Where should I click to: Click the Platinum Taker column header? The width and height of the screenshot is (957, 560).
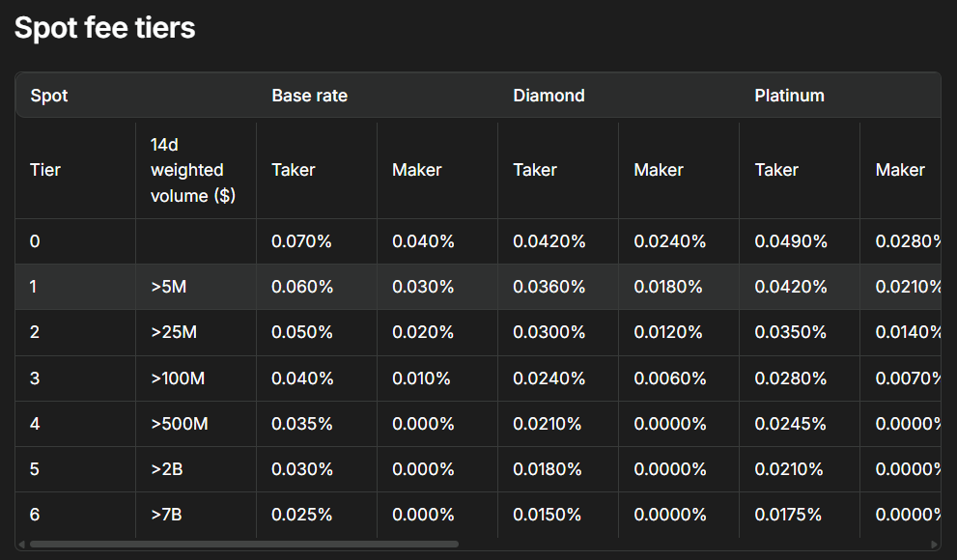pos(775,170)
